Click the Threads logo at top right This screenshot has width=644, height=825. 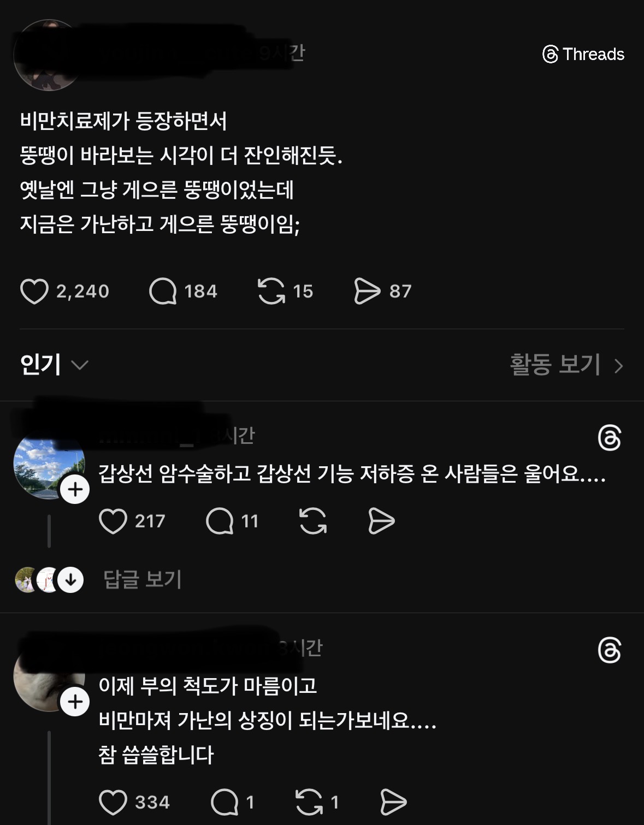[x=583, y=54]
